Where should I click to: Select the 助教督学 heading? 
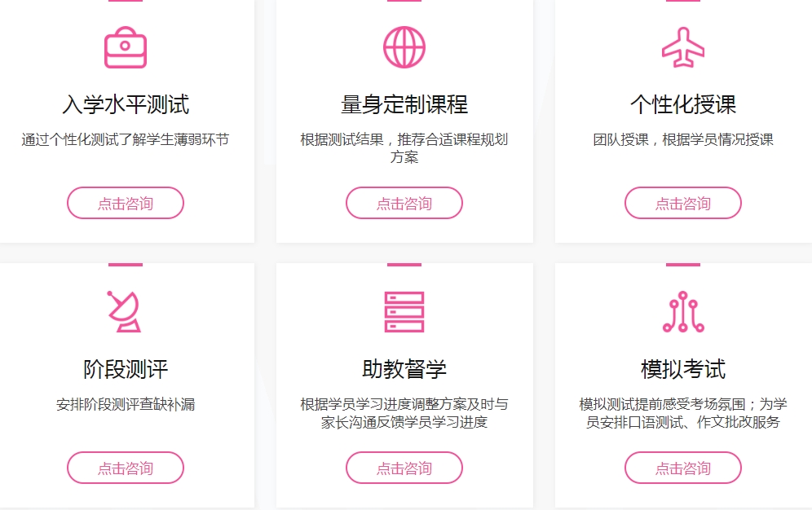point(404,369)
